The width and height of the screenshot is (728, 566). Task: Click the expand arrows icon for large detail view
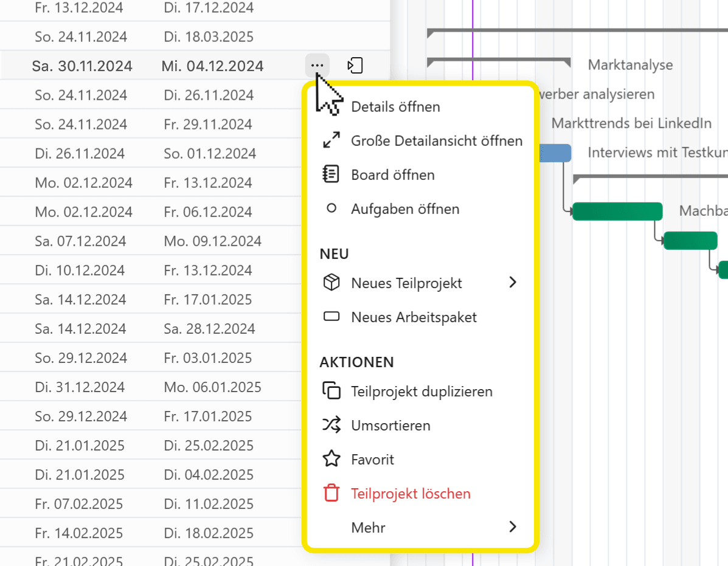331,141
